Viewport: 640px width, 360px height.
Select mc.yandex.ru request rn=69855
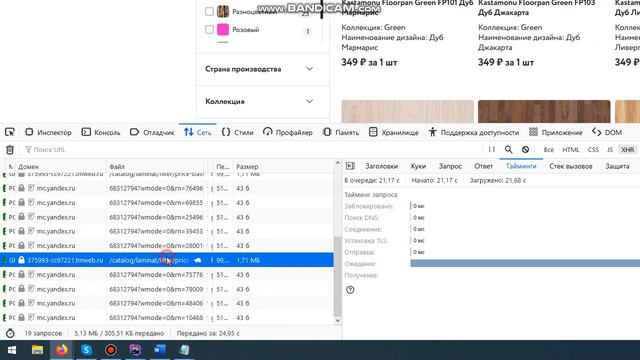167,202
